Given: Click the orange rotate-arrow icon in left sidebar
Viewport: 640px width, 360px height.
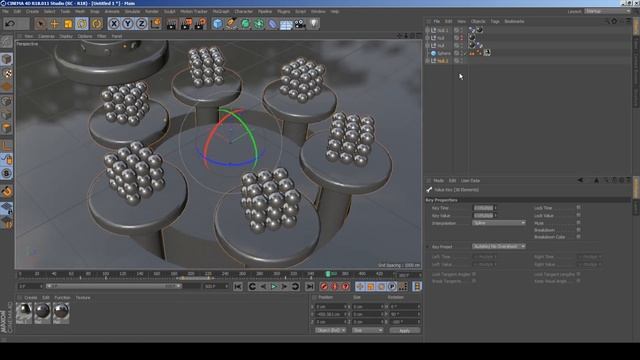Looking at the screenshot, I should (x=7, y=191).
